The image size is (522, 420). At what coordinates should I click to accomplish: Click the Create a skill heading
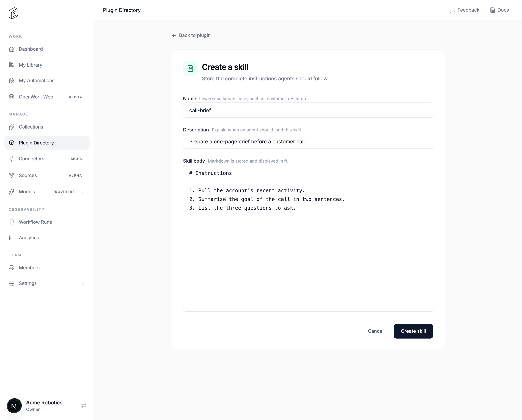(x=225, y=67)
